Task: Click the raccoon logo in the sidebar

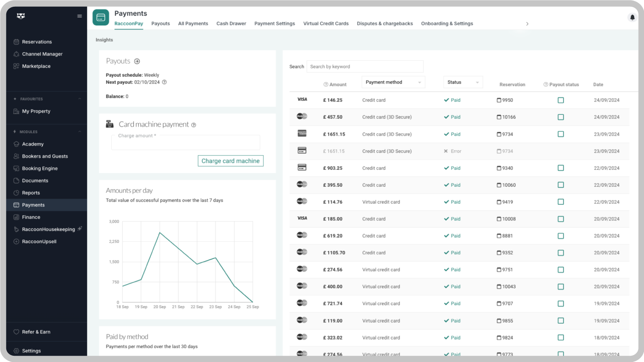Action: (21, 16)
